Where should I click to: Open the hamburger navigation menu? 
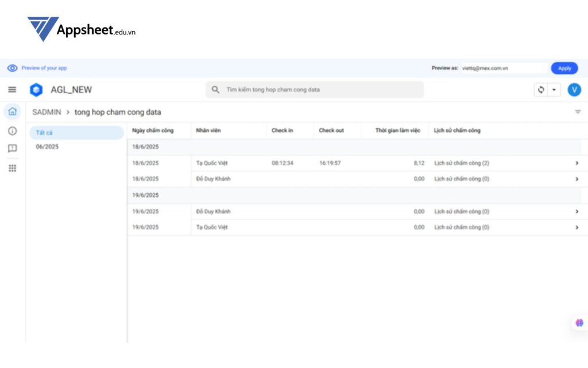coord(12,90)
